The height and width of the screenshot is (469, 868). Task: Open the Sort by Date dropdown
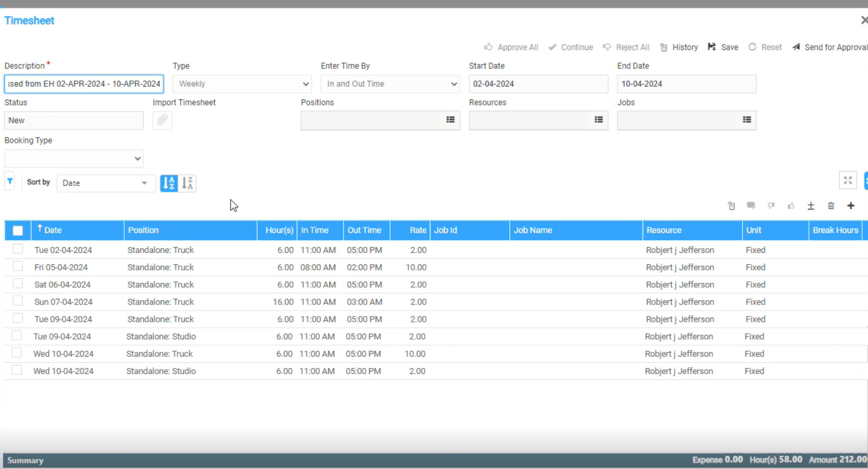point(106,183)
